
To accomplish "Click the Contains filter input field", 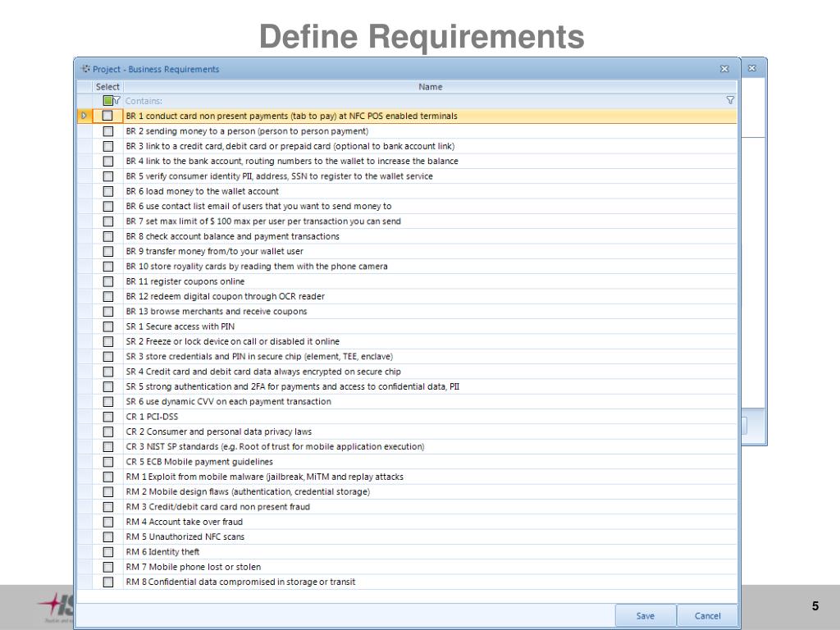I will [x=423, y=101].
